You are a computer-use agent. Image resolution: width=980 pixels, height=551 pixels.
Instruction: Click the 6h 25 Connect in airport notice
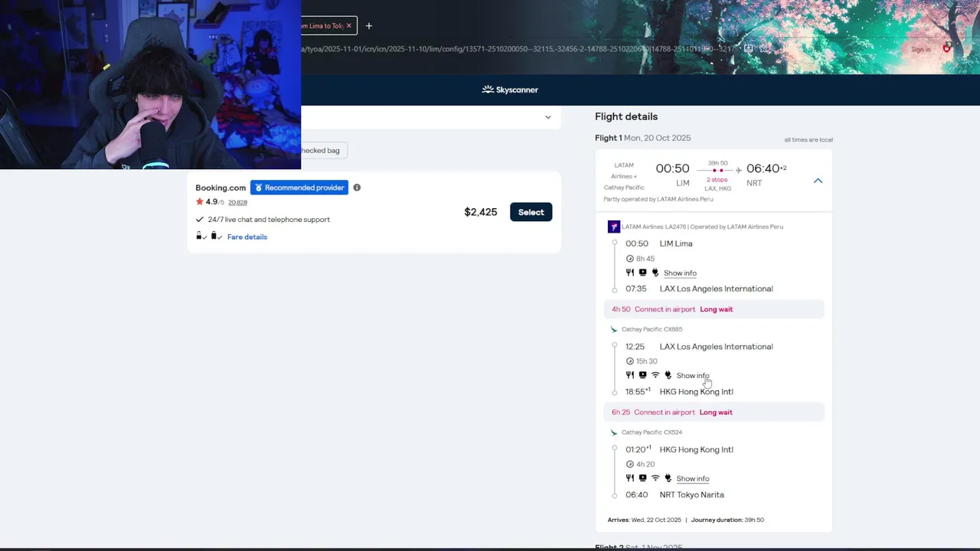(x=714, y=412)
